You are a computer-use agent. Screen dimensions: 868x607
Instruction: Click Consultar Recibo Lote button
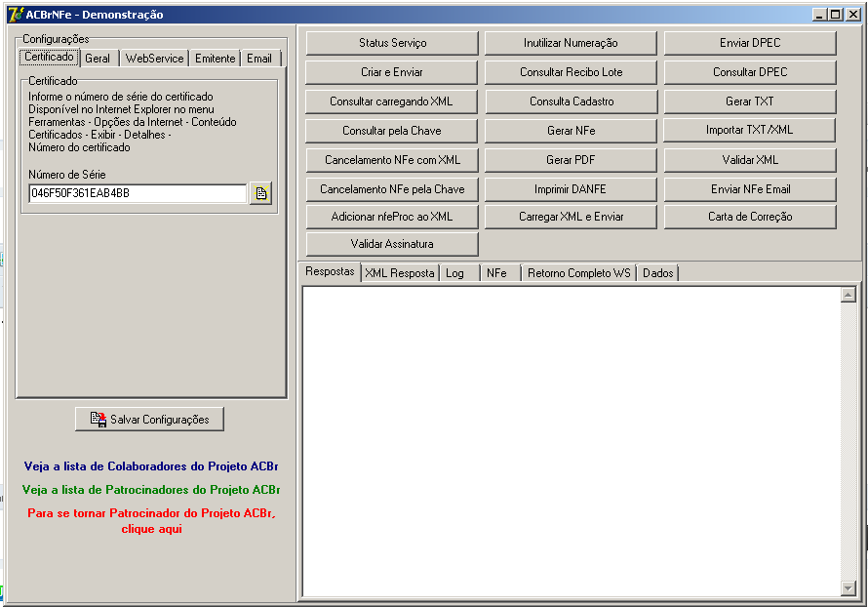click(x=571, y=72)
